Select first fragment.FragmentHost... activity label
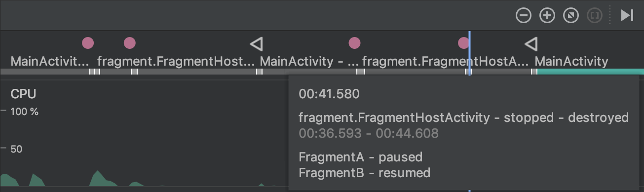The width and height of the screenshot is (644, 192). click(176, 62)
